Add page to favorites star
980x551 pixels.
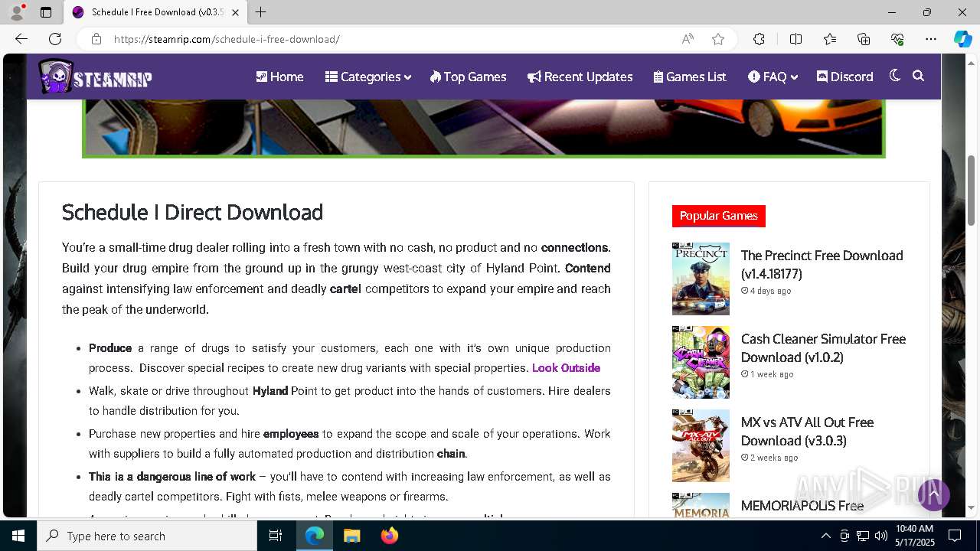(x=718, y=39)
